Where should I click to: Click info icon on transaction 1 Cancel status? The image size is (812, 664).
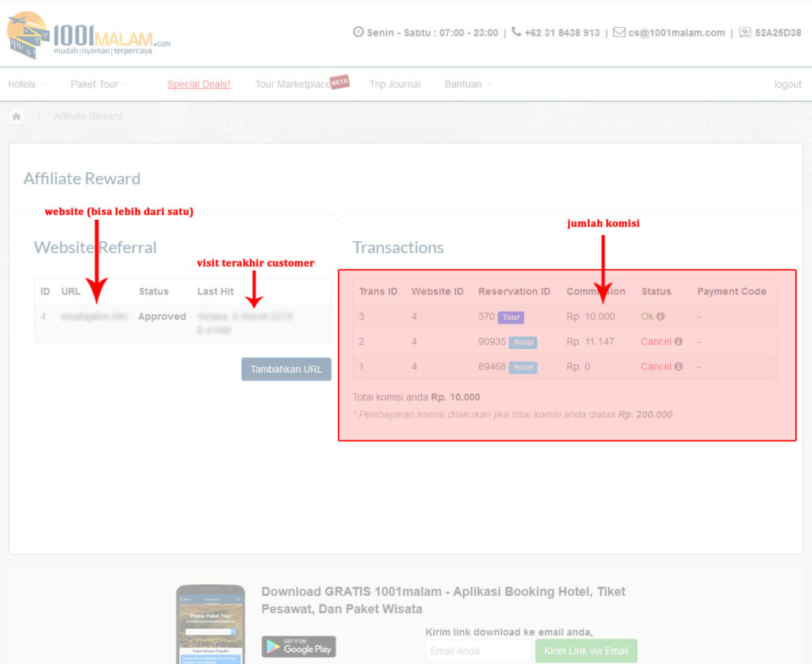coord(678,367)
